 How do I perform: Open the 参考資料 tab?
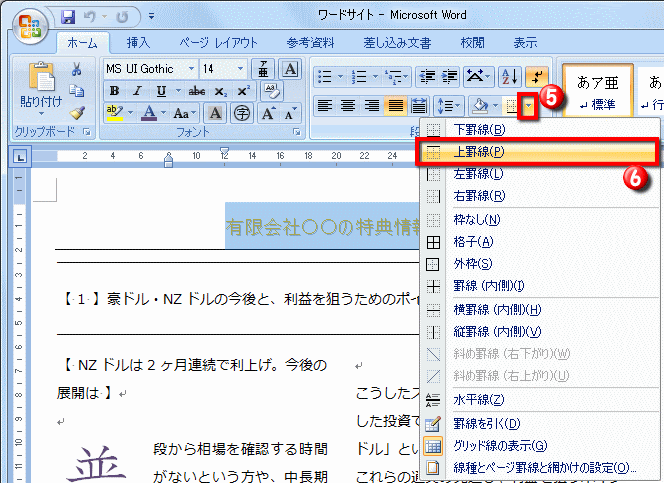tap(310, 43)
